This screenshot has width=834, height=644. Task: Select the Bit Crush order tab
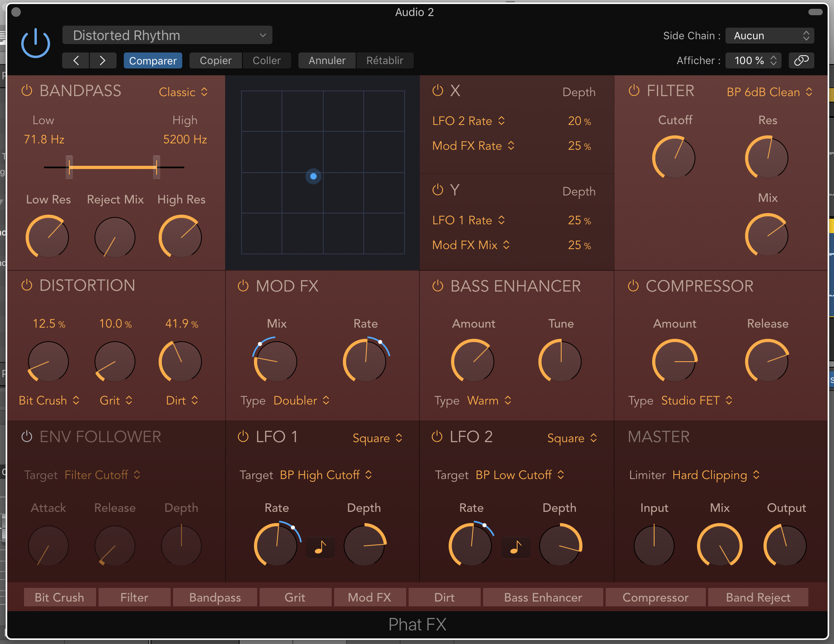point(60,598)
